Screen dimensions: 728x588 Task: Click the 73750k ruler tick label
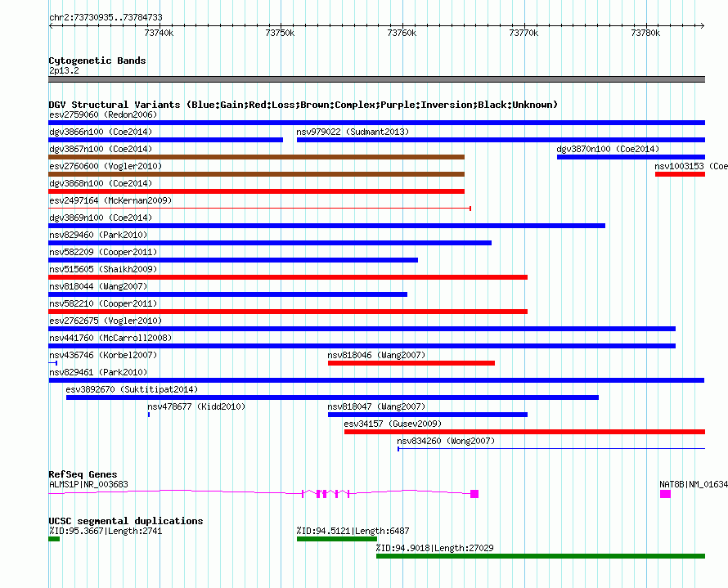pos(280,33)
